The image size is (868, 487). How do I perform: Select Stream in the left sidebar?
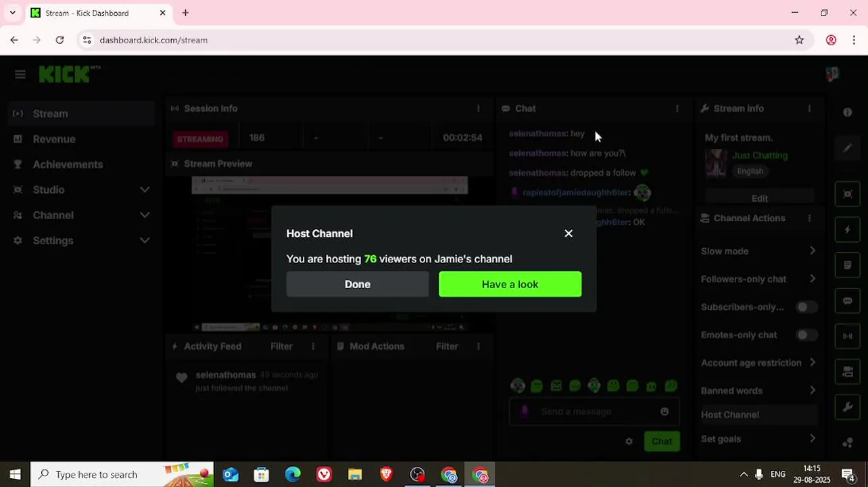pyautogui.click(x=82, y=114)
